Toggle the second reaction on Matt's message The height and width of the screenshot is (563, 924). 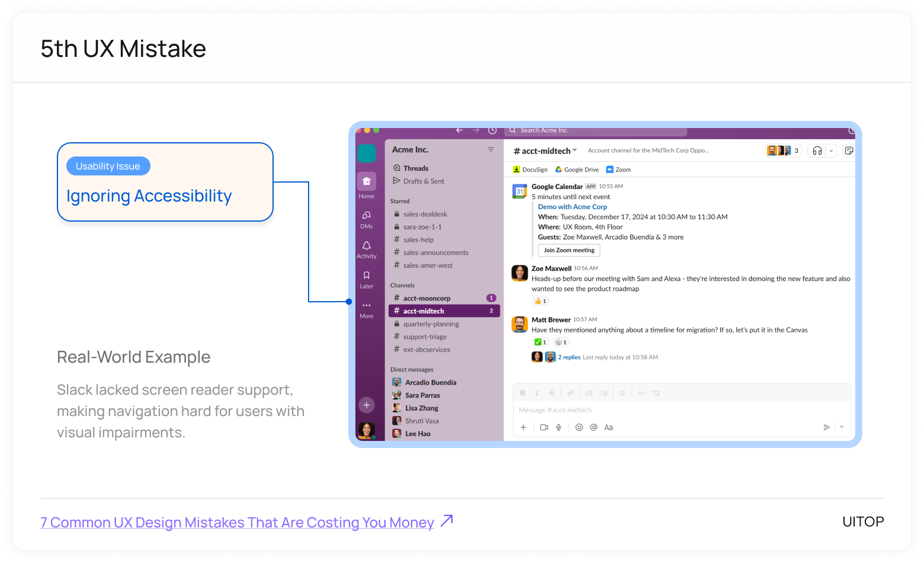[561, 342]
